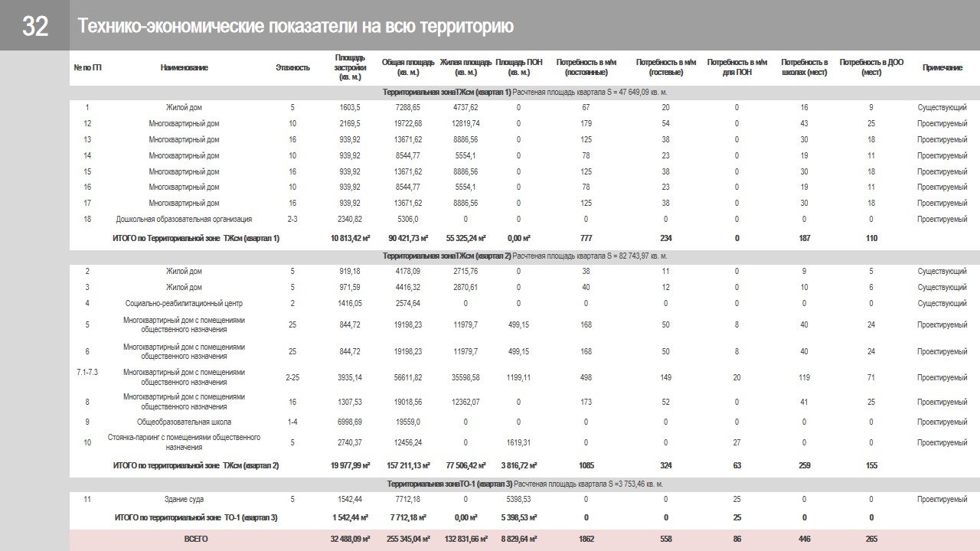
Task: Select the 'Потребность в школах (мест)' header
Action: (x=804, y=67)
